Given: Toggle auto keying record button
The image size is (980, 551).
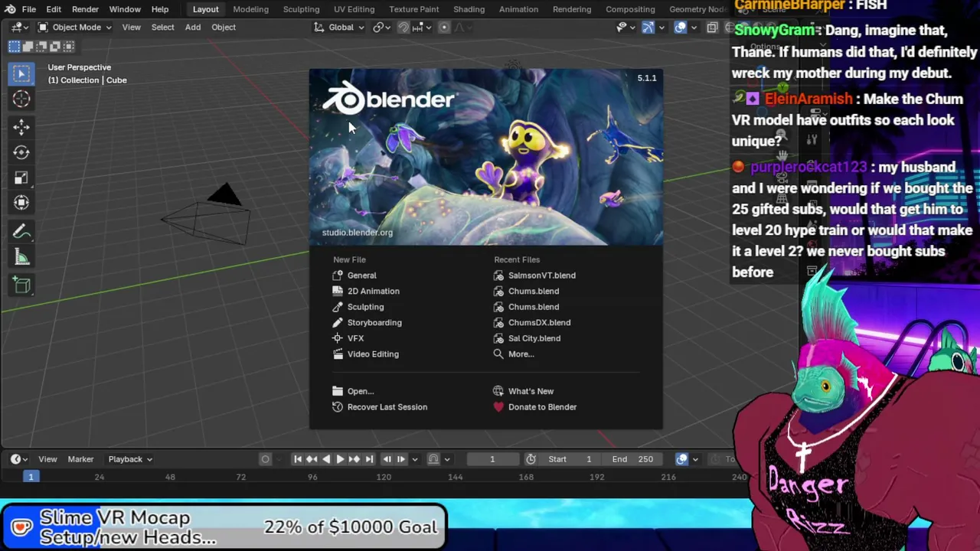Looking at the screenshot, I should (265, 459).
